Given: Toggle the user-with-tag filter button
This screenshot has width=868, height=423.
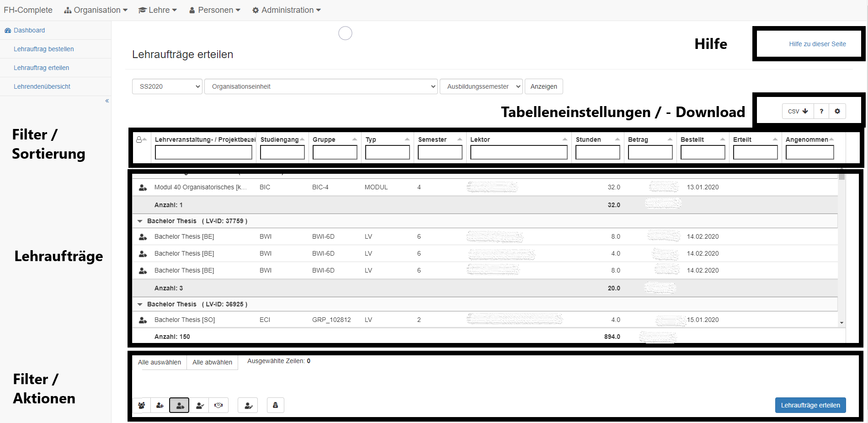Looking at the screenshot, I should 179,405.
